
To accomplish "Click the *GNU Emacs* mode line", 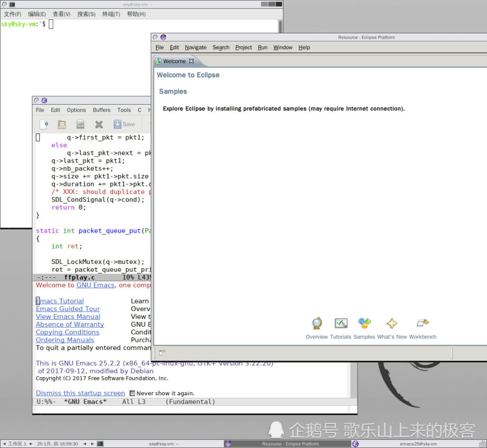I will 195,402.
